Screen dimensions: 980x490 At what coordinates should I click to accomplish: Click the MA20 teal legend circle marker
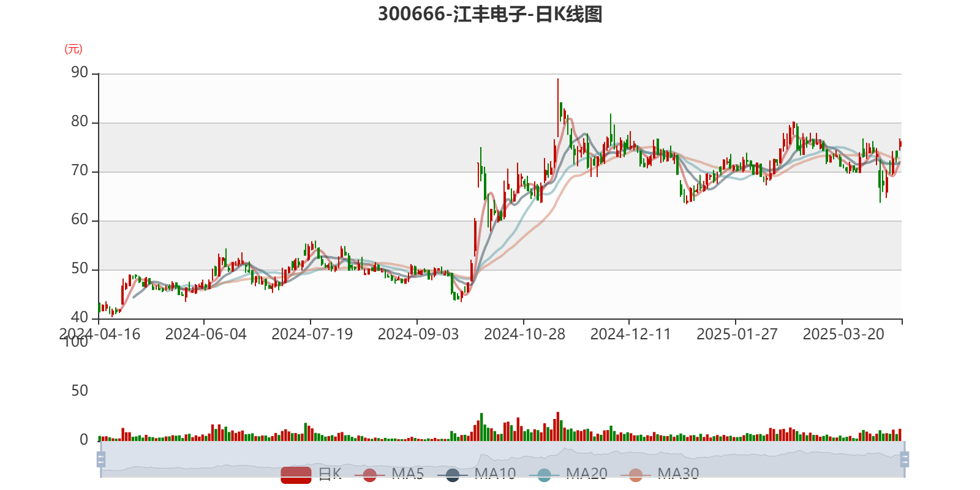(x=544, y=475)
